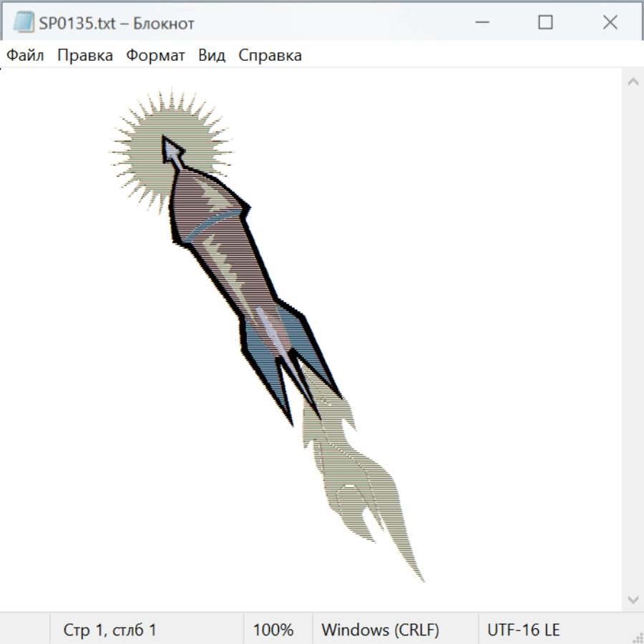The height and width of the screenshot is (644, 644).
Task: Maximize the Блокнот window
Action: click(x=545, y=23)
